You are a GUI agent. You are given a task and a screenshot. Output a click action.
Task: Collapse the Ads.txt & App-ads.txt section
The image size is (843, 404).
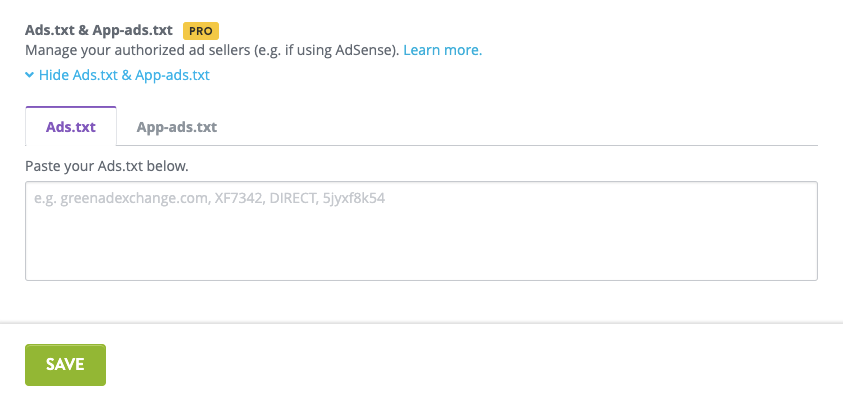[x=118, y=75]
